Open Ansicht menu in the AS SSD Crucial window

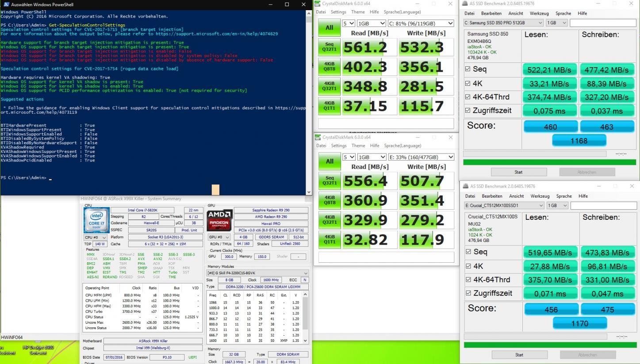(x=516, y=196)
